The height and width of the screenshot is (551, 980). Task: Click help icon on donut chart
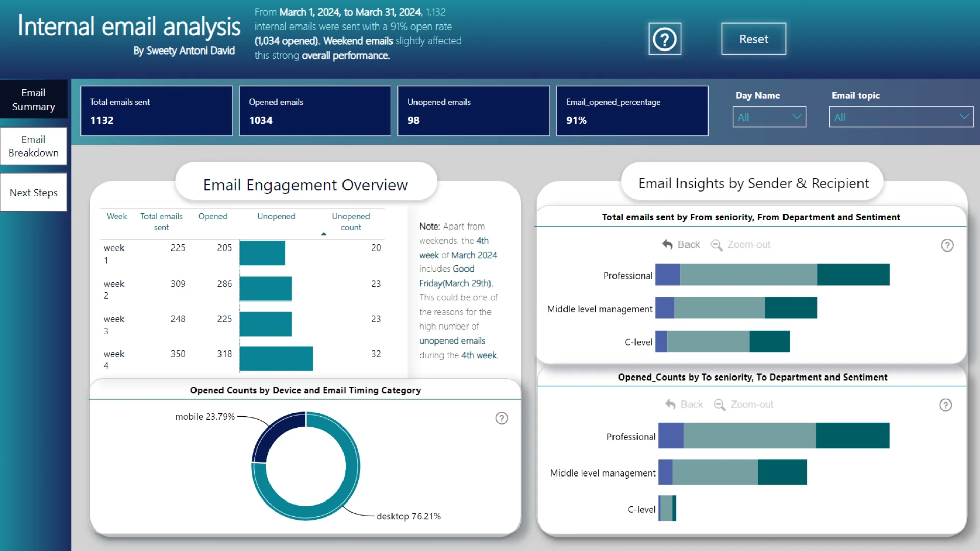coord(502,418)
